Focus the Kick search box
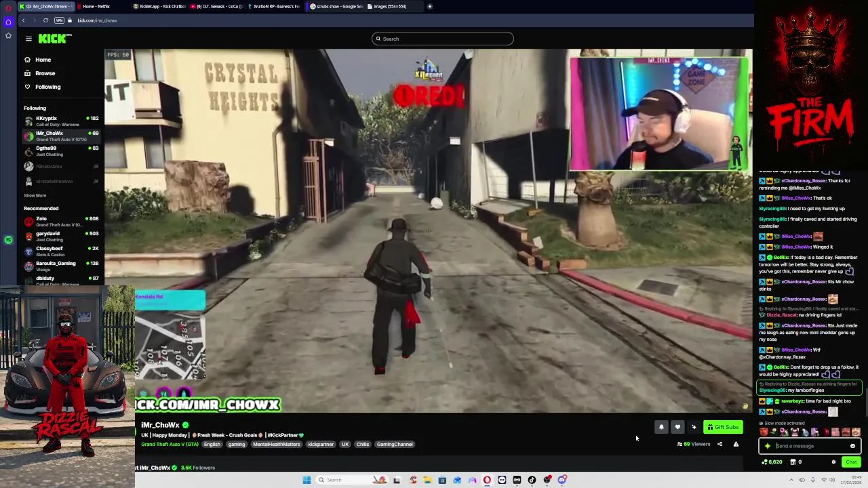Screen dimensions: 868x488 (442, 39)
